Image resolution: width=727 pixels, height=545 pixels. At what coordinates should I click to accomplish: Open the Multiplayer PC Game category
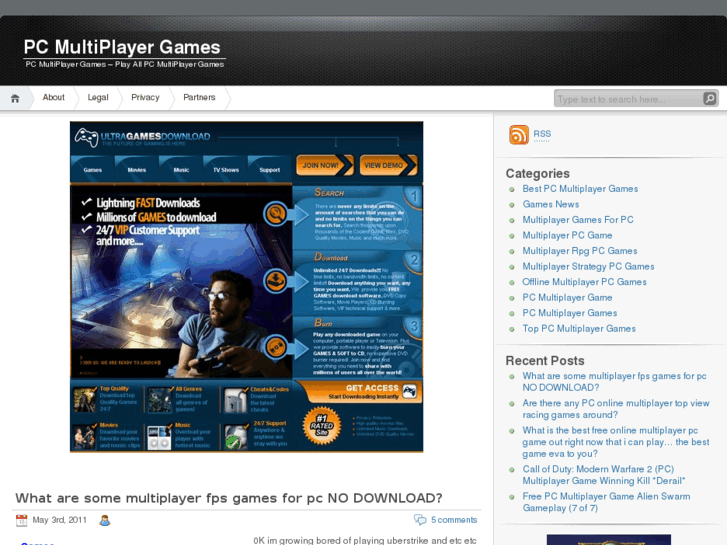(568, 235)
